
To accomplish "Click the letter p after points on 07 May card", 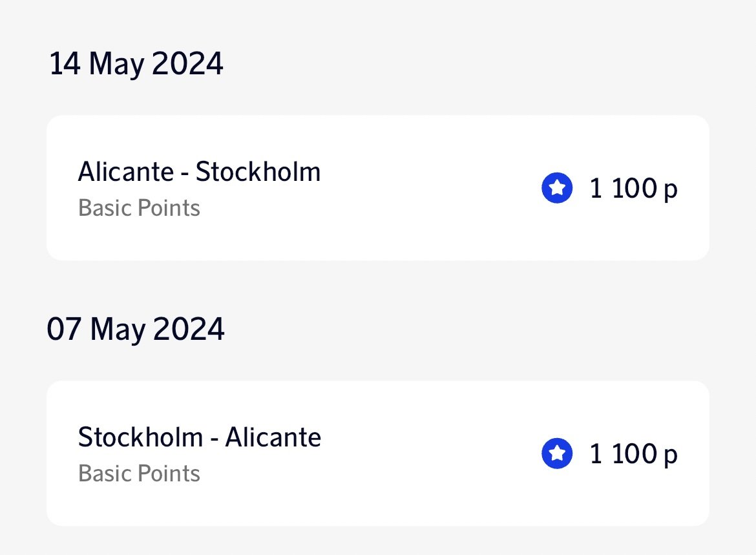I will click(671, 456).
